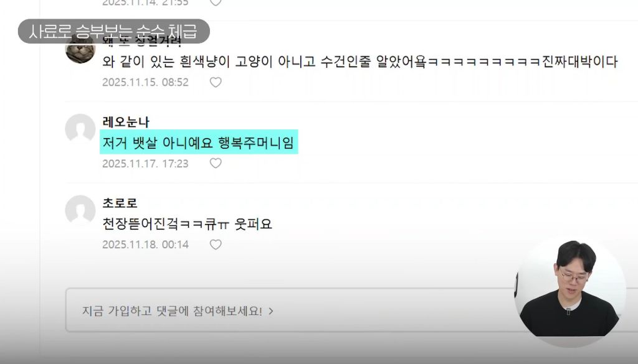Like 초로로's comment with the heart icon

click(216, 245)
